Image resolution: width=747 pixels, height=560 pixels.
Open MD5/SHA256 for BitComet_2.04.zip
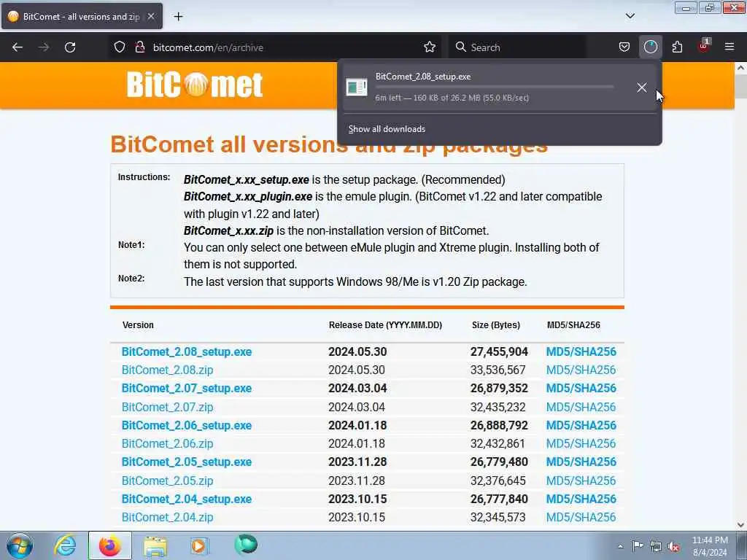pos(581,517)
